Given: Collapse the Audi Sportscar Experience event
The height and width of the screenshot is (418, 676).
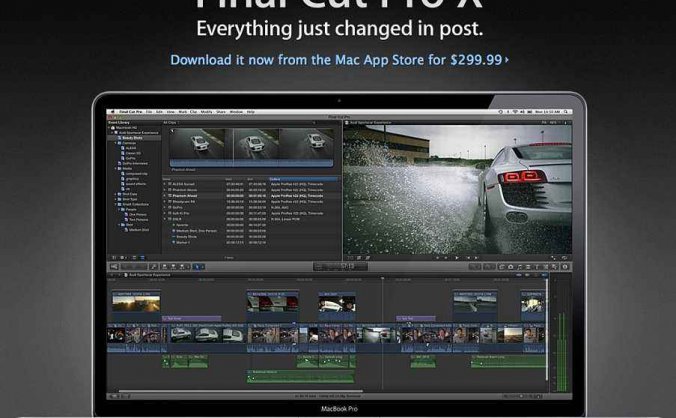Looking at the screenshot, I should 112,133.
